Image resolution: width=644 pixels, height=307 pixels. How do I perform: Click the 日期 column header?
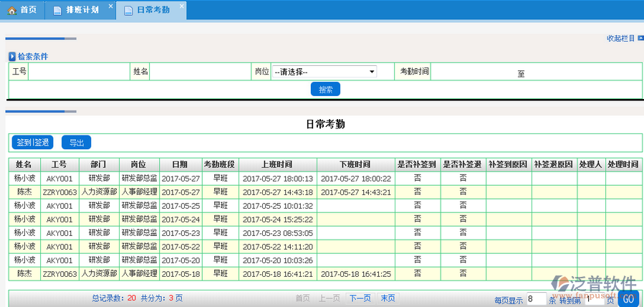click(x=180, y=164)
